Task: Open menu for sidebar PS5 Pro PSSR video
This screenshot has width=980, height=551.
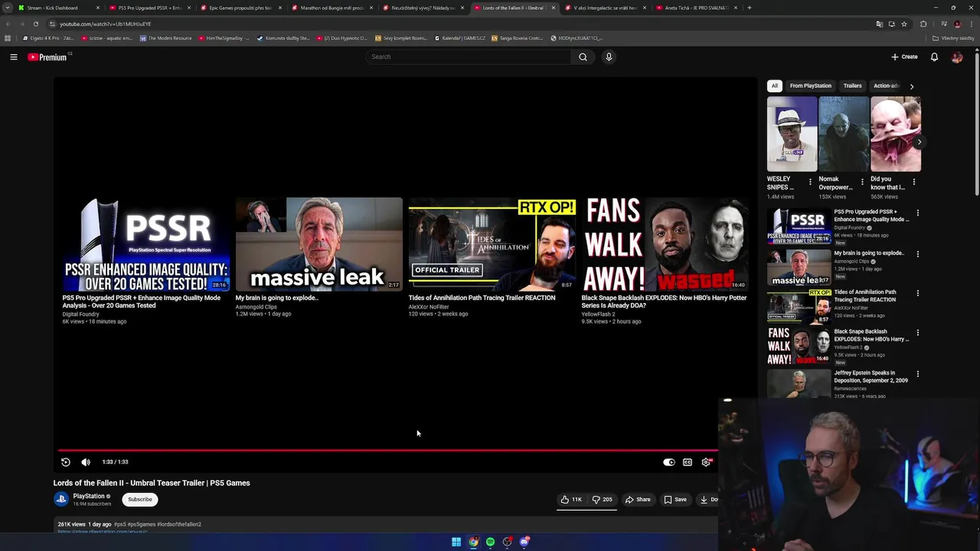Action: 918,213
